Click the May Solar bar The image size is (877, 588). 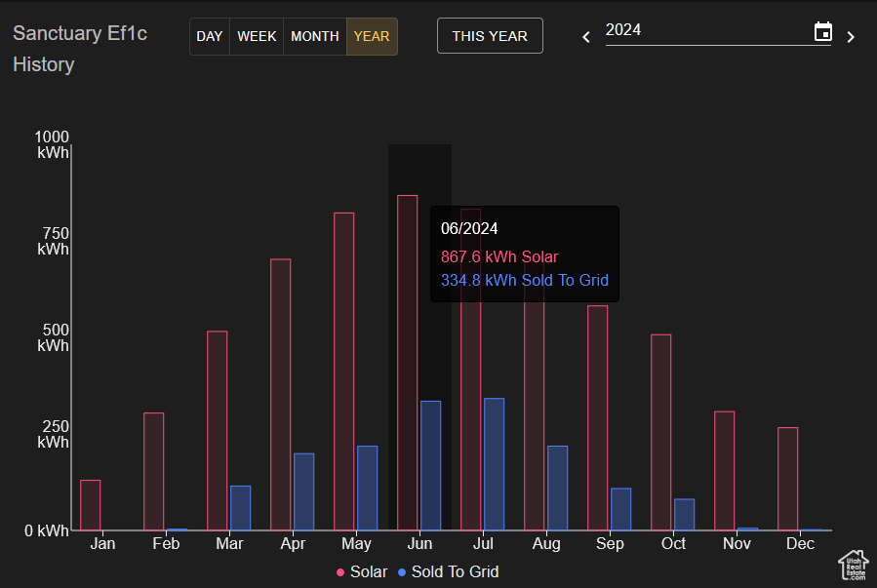click(344, 372)
